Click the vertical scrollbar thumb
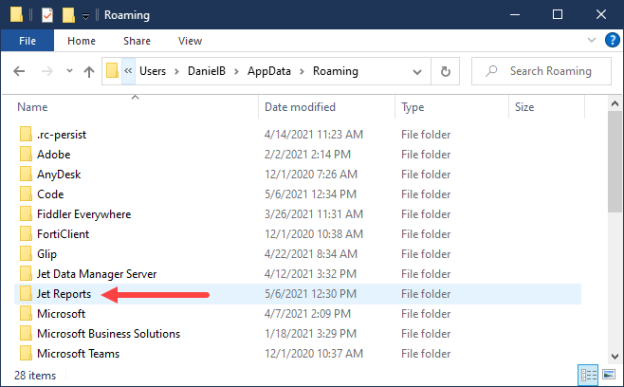 point(615,161)
